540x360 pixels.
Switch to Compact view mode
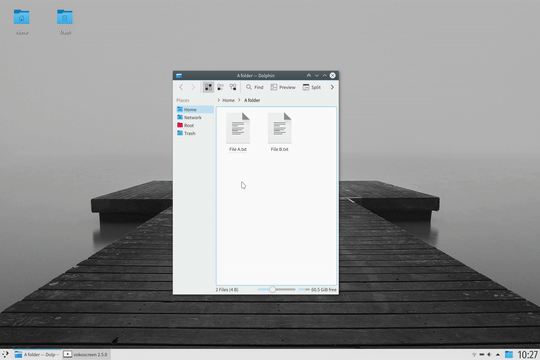(220, 87)
